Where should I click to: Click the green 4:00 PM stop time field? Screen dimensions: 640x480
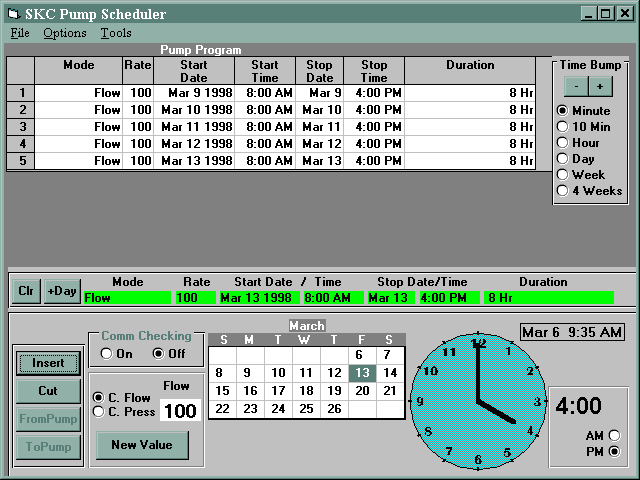click(450, 298)
